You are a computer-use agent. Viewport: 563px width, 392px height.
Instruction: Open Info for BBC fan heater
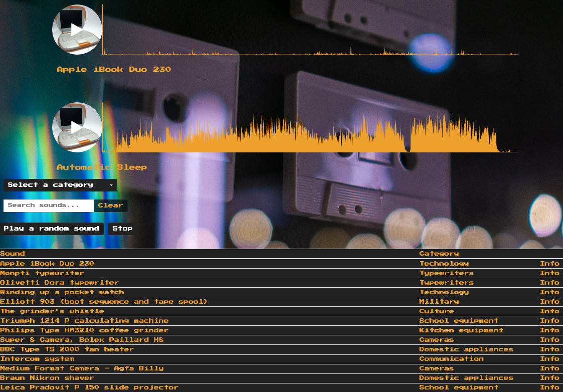[549, 349]
